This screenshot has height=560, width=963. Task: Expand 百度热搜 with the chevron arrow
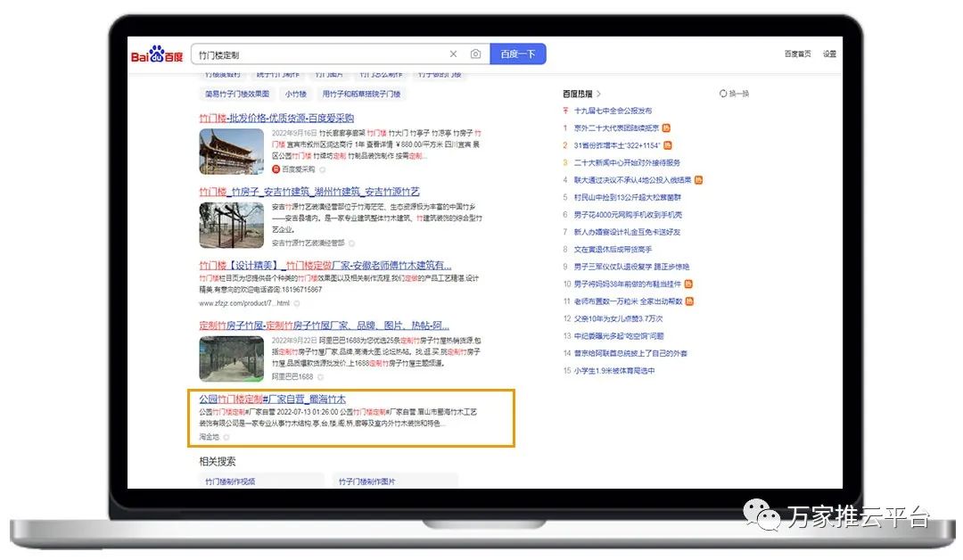[599, 94]
